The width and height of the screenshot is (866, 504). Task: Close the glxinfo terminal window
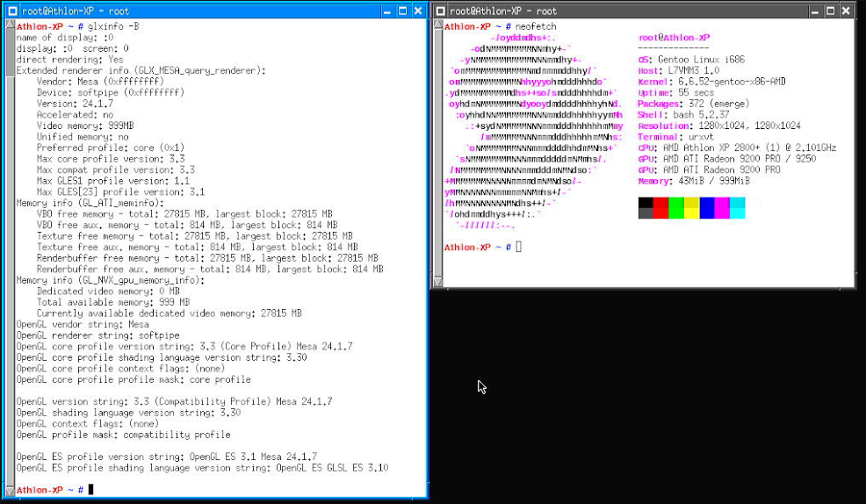coord(418,11)
